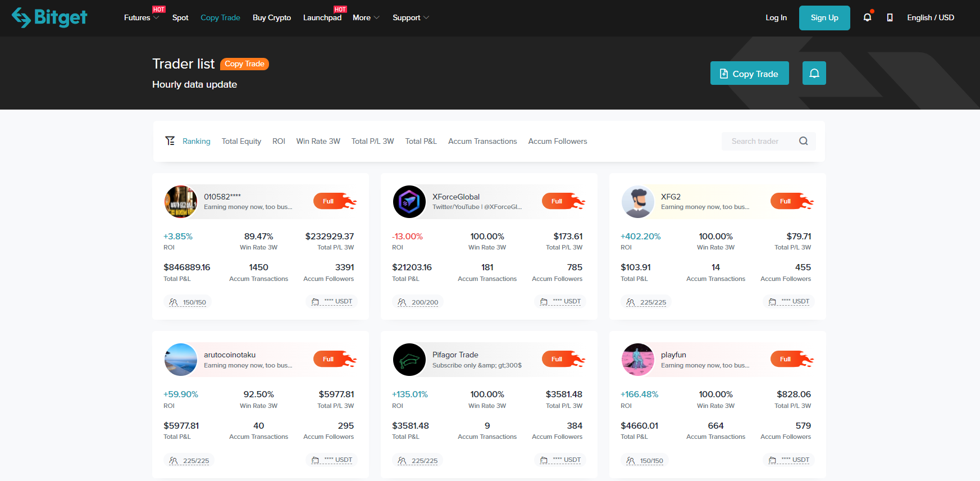Click USDT wallet icon on Pifagor Trade card

click(544, 460)
